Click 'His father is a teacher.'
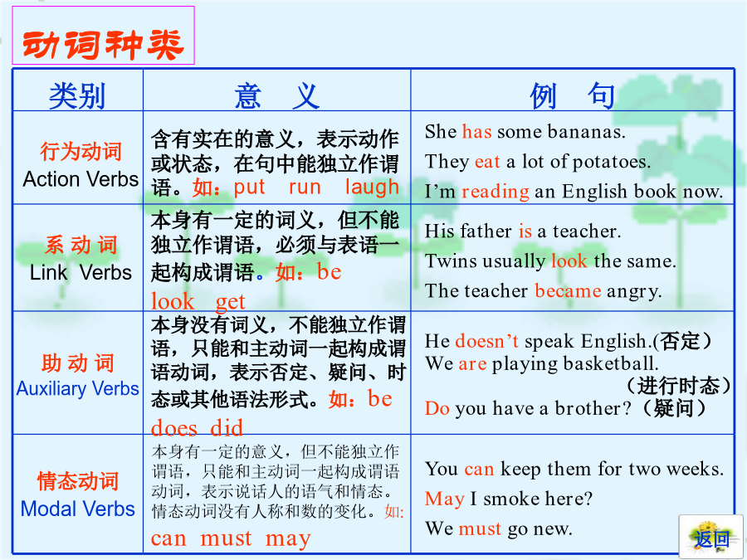Screen dimensions: 747x560 click(523, 231)
